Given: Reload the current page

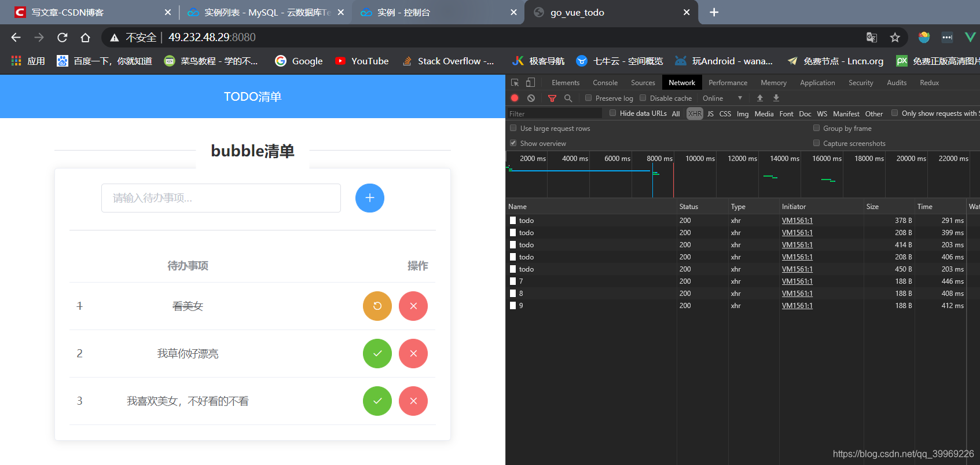Looking at the screenshot, I should click(x=63, y=38).
